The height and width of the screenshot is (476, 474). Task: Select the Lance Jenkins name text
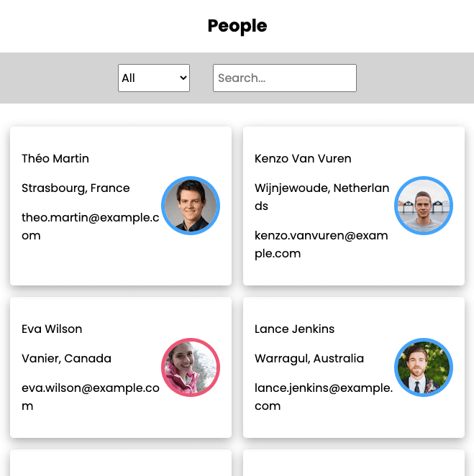[x=295, y=329]
